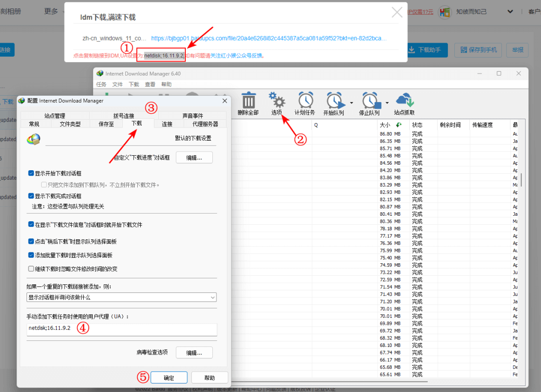Screen dimensions: 541x392
Task: Close the IDM download link popup
Action: 397,13
